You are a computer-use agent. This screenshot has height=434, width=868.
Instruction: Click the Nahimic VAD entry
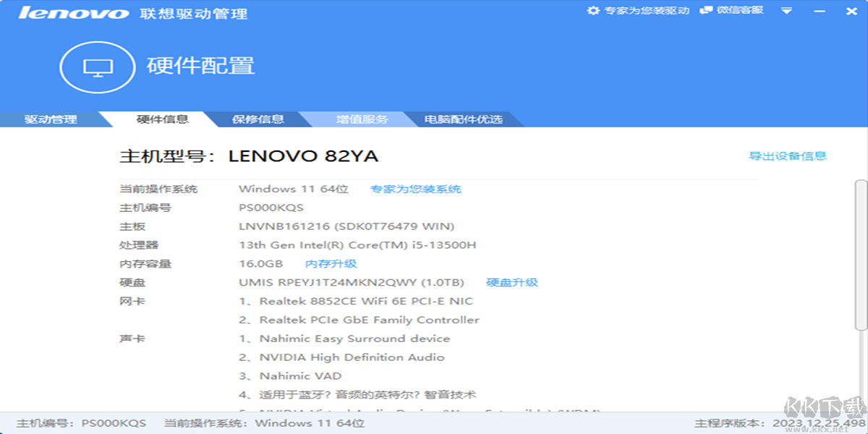pyautogui.click(x=290, y=376)
